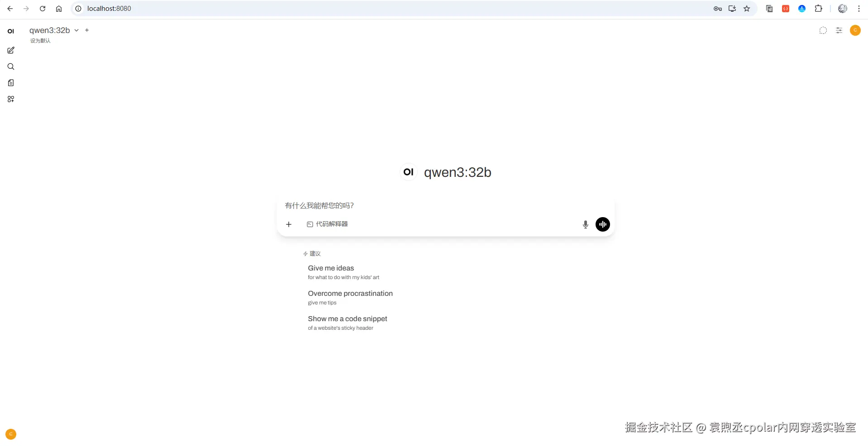The height and width of the screenshot is (446, 868).
Task: Open chat controls via the sliders icon
Action: click(839, 30)
